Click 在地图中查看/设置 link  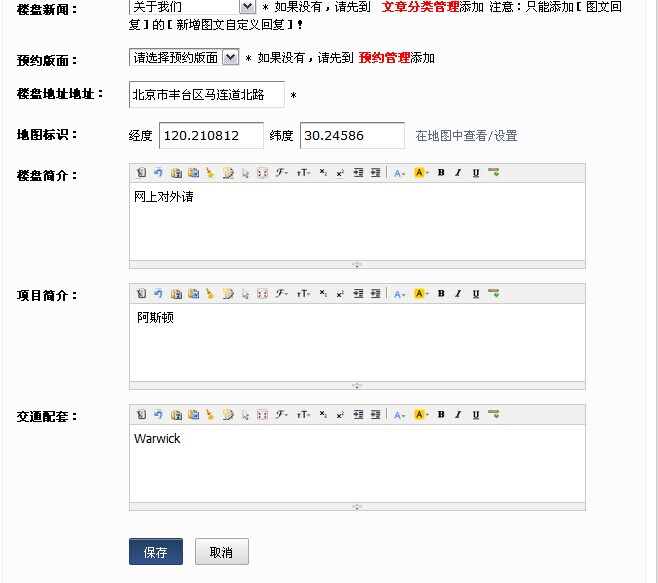pos(466,135)
